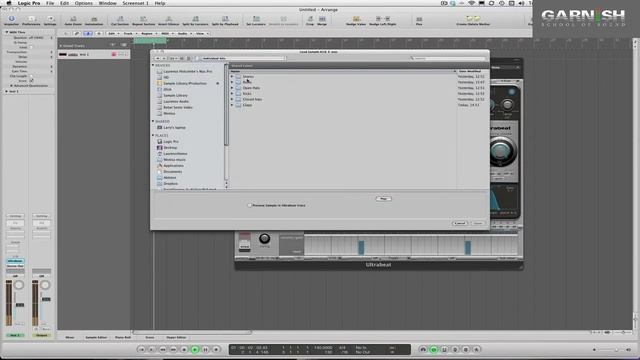This screenshot has height=360, width=640.
Task: Click the Set Locators toolbar icon
Action: click(x=256, y=19)
